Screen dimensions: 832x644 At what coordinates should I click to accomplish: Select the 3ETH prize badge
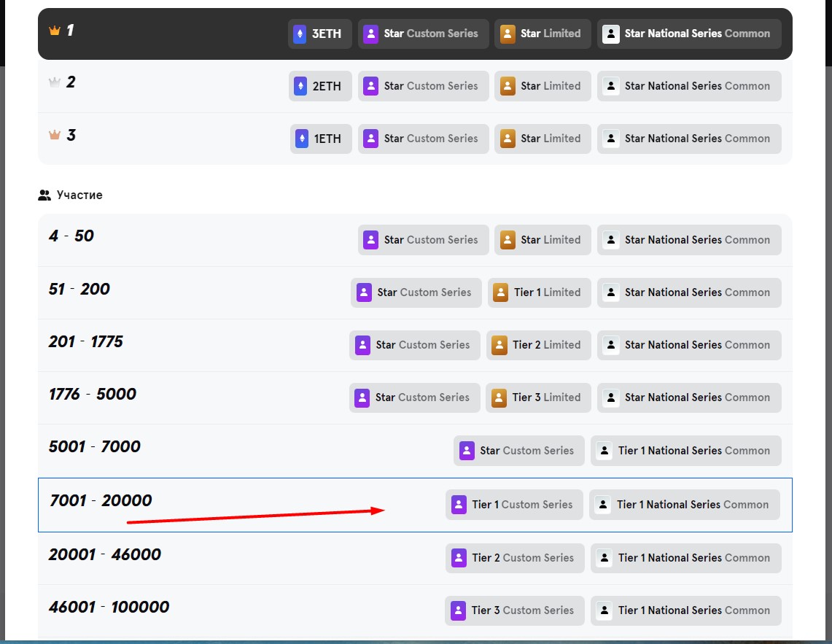click(320, 34)
